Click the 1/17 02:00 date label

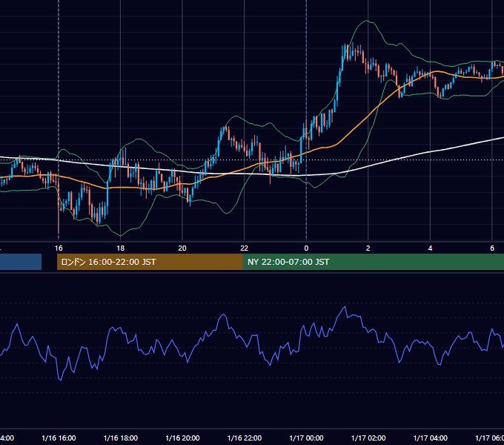click(x=368, y=438)
